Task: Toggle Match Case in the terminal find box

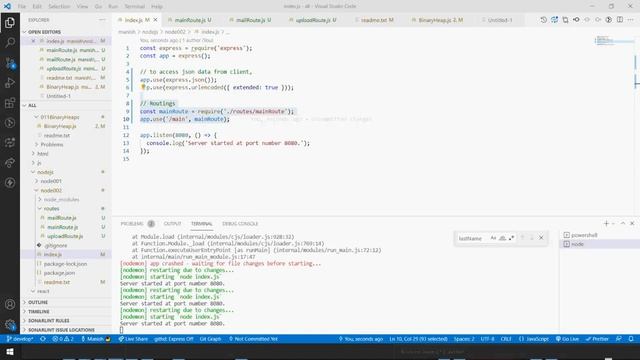Action: (493, 238)
